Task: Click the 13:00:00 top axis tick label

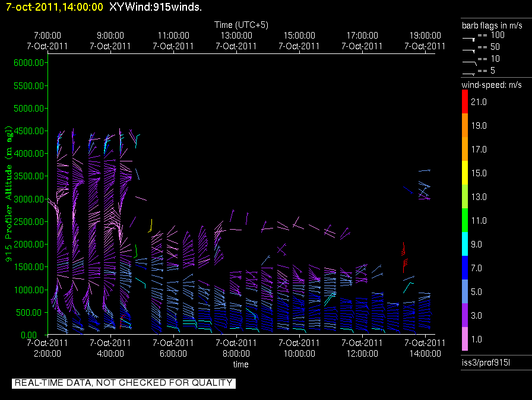Action: coord(236,36)
